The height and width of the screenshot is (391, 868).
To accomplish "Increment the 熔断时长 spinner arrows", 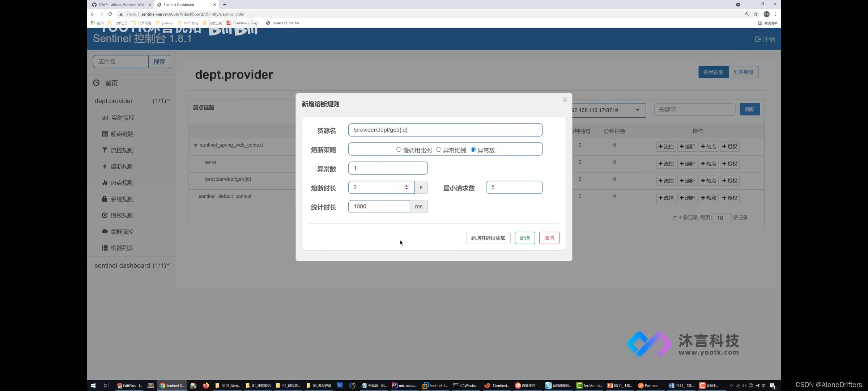I will coord(407,185).
